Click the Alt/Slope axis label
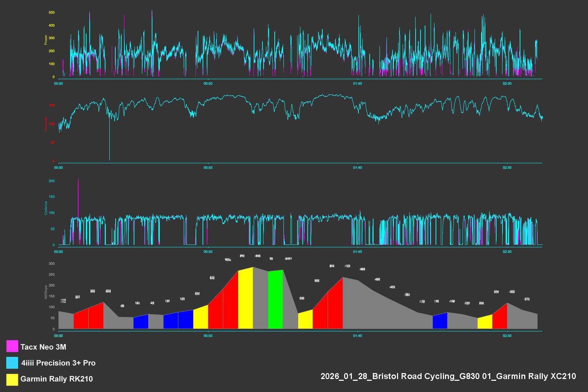 pos(46,292)
